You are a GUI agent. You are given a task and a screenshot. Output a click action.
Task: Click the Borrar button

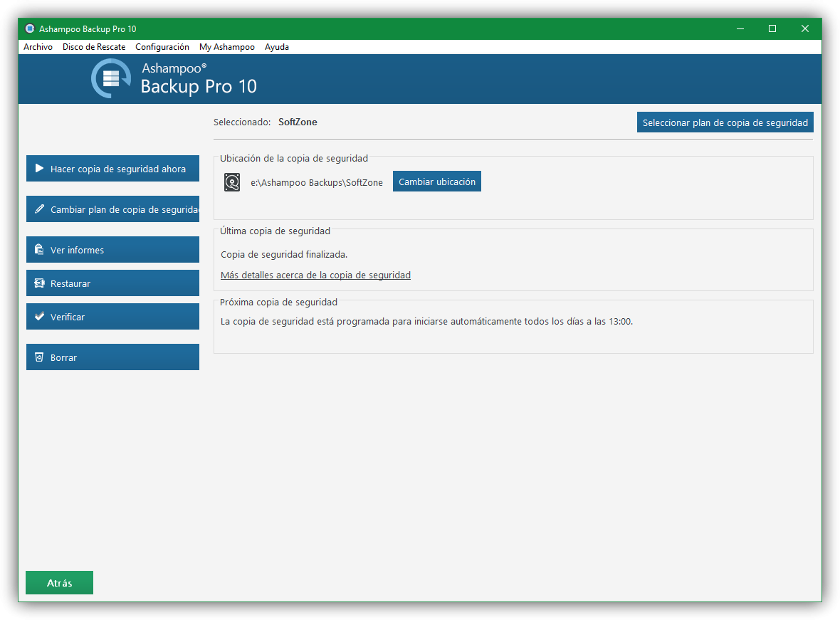coord(112,357)
